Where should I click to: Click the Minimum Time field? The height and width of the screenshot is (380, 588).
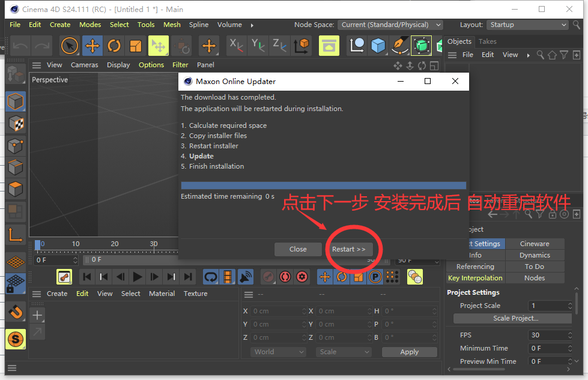[550, 349]
